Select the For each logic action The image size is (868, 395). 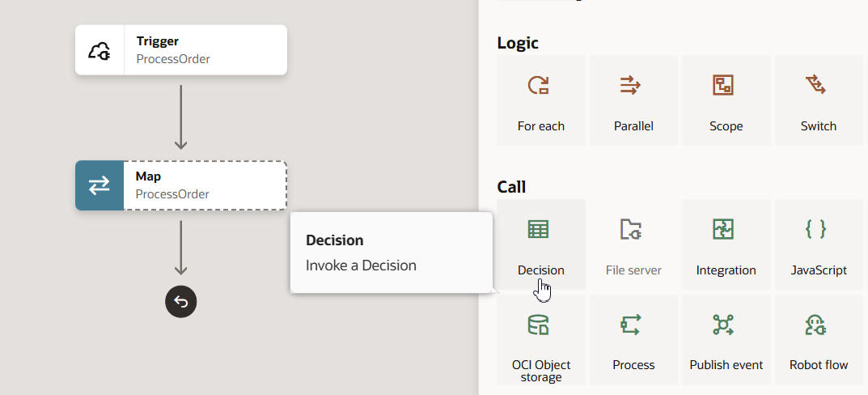[x=540, y=100]
